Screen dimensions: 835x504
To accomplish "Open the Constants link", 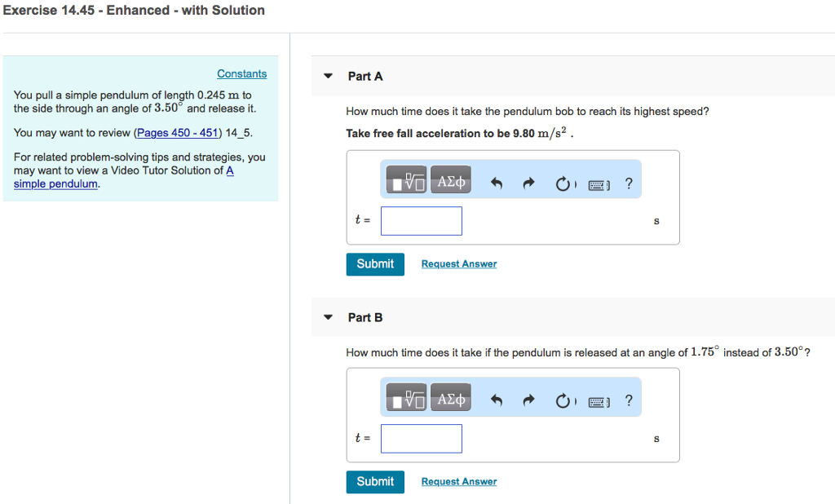I will pos(241,73).
